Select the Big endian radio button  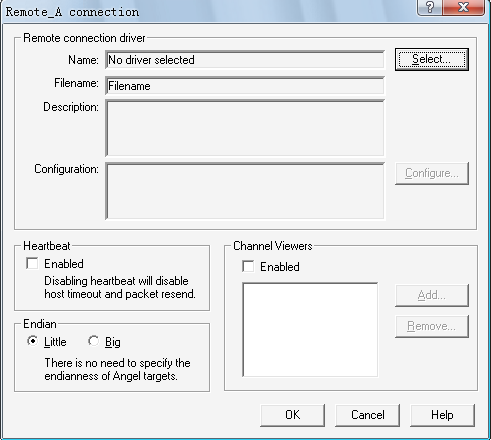click(x=94, y=341)
